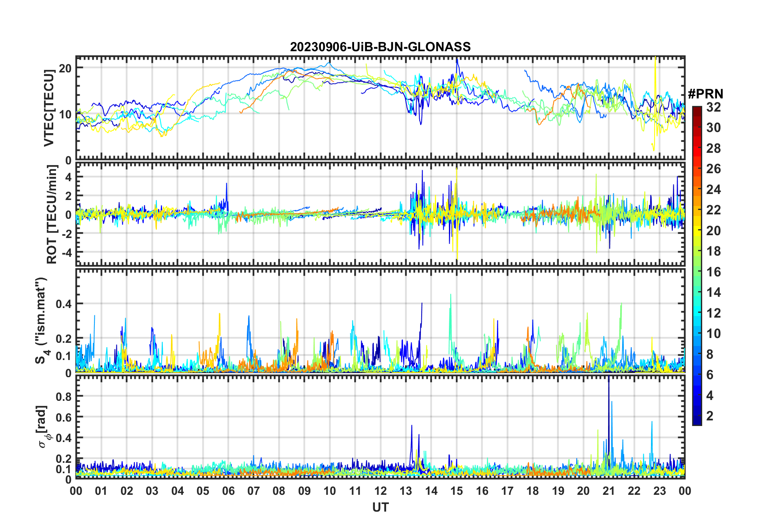This screenshot has height=532, width=761.
Task: Click tick label 14 on the PRN colorbar
Action: pos(713,292)
